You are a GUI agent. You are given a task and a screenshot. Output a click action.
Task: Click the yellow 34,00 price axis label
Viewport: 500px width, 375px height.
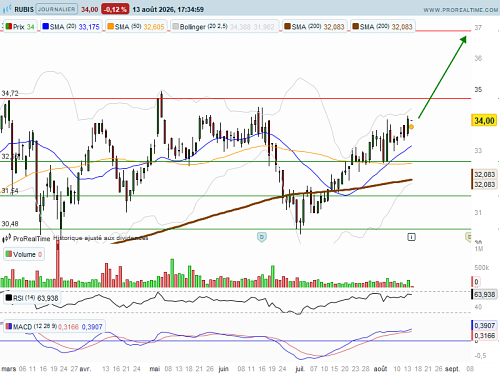click(484, 121)
